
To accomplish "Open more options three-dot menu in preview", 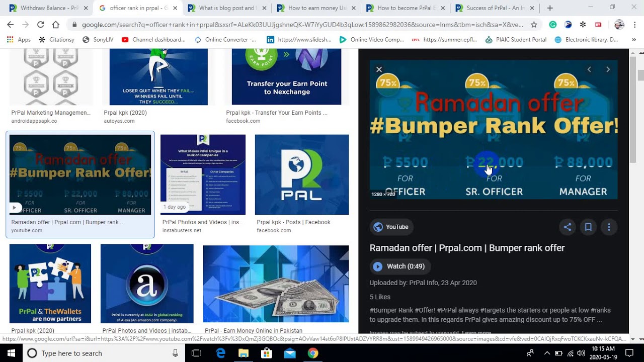I will tap(609, 227).
